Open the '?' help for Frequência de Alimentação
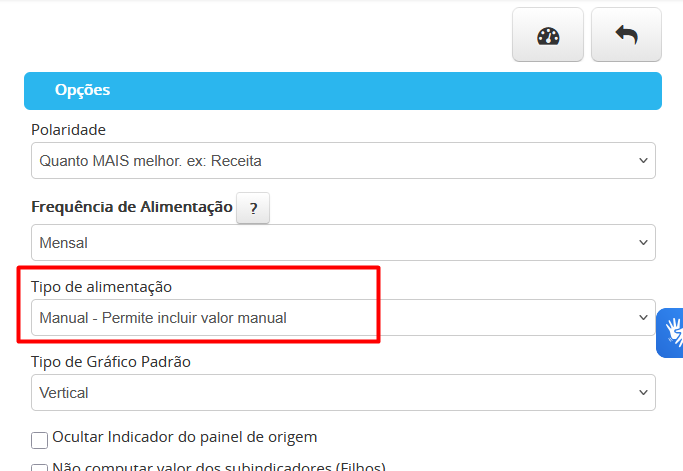This screenshot has width=683, height=471. (253, 208)
